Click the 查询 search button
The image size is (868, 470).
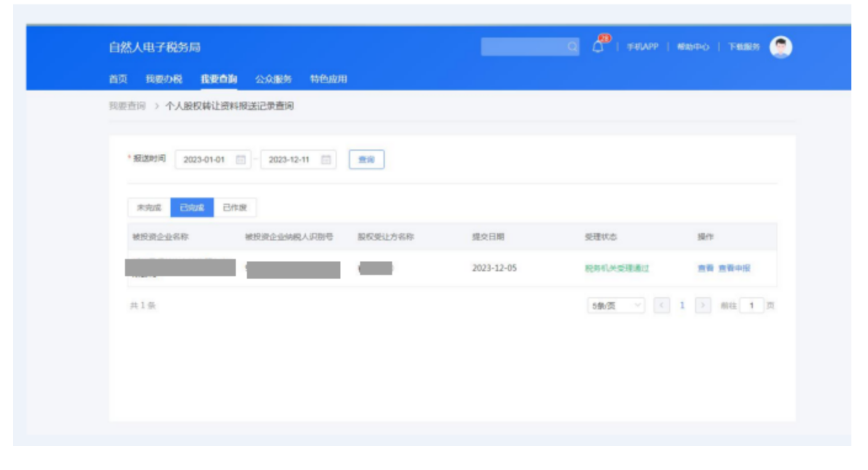point(367,160)
